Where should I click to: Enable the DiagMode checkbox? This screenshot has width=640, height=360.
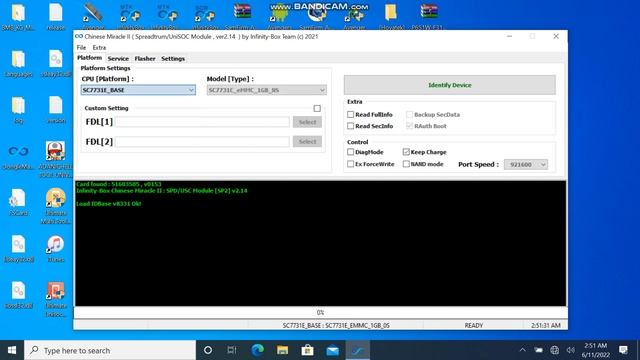[x=351, y=152]
